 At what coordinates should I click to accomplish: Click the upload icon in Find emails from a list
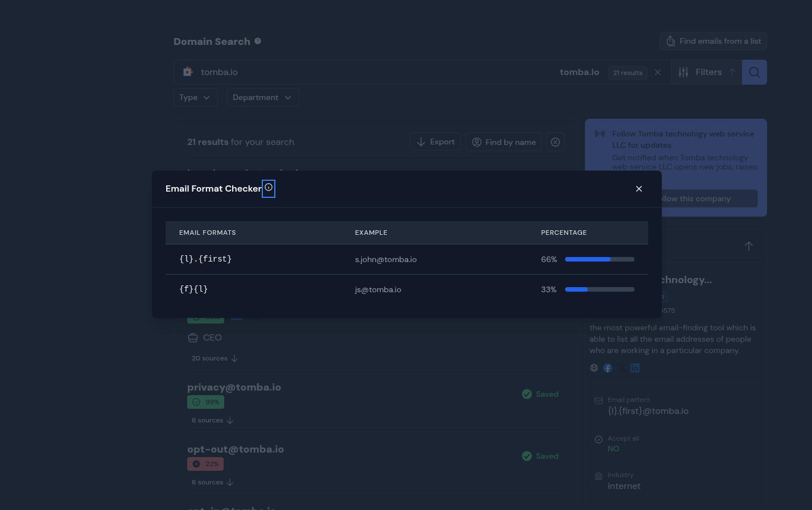tap(671, 41)
